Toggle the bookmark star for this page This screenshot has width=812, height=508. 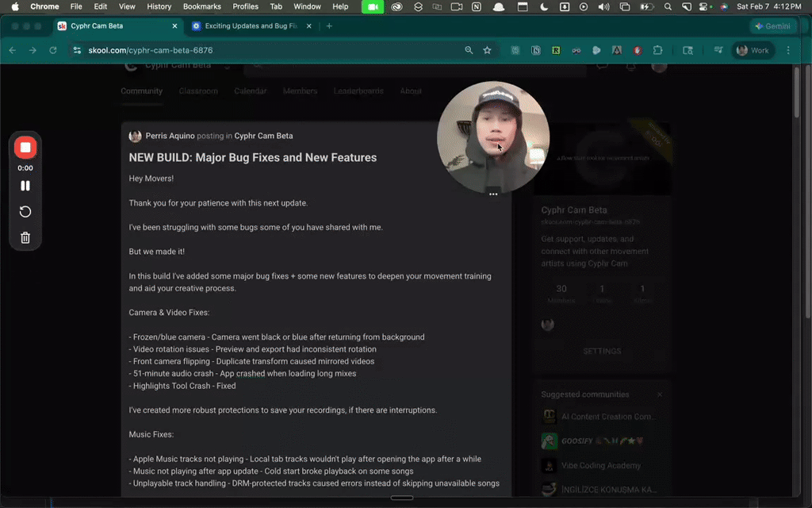486,50
